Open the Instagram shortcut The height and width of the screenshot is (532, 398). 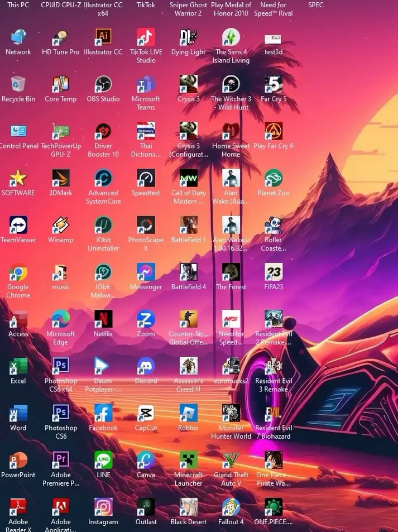point(103,507)
